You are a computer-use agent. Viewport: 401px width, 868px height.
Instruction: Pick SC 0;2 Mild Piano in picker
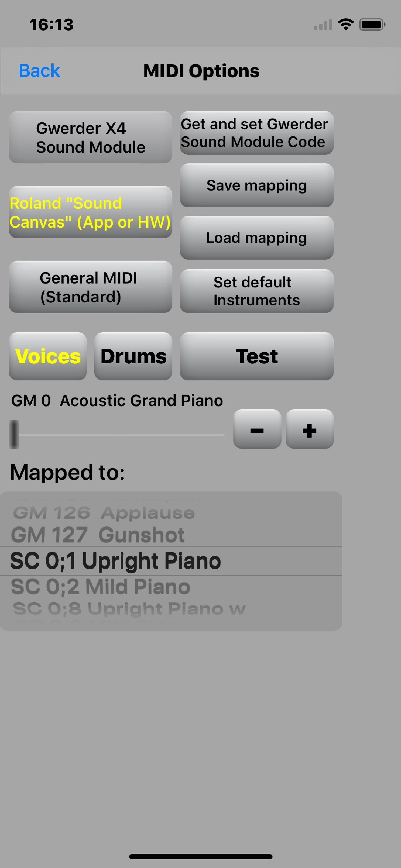point(100,587)
